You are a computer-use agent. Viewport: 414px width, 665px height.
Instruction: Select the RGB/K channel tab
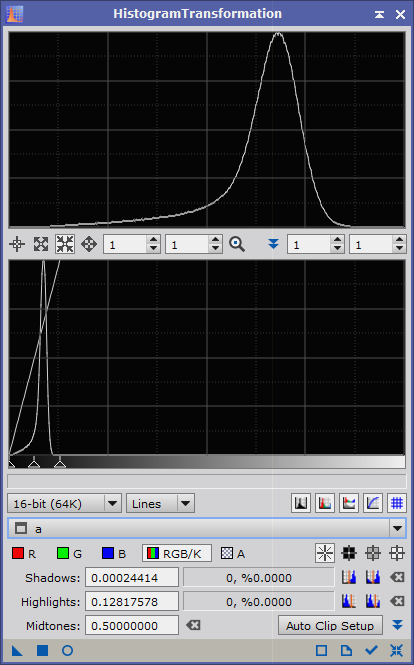coord(177,553)
